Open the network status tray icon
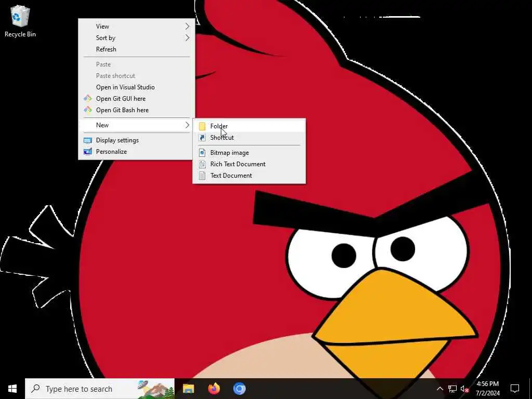Image resolution: width=532 pixels, height=399 pixels. point(453,389)
